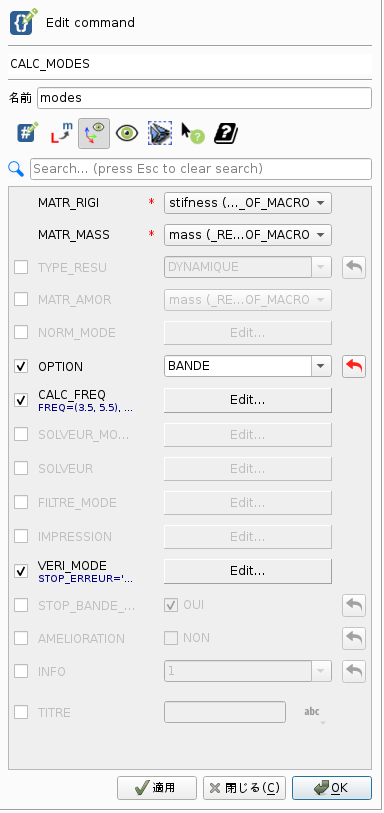Click the hash edit-comment toolbar icon
Image resolution: width=384 pixels, height=813 pixels.
click(x=28, y=133)
